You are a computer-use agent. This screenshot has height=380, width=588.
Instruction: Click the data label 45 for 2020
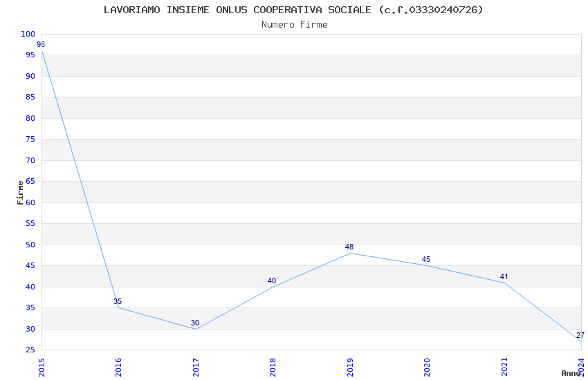pos(426,259)
